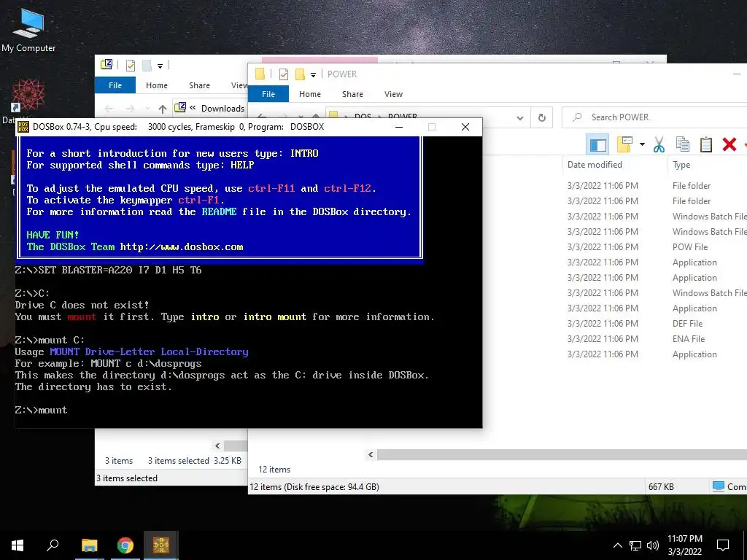Sort by the Date modified column header

pos(595,164)
